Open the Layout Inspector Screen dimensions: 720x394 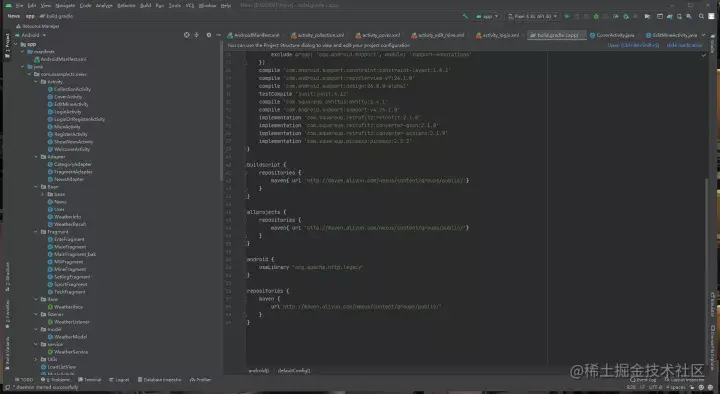tap(684, 380)
